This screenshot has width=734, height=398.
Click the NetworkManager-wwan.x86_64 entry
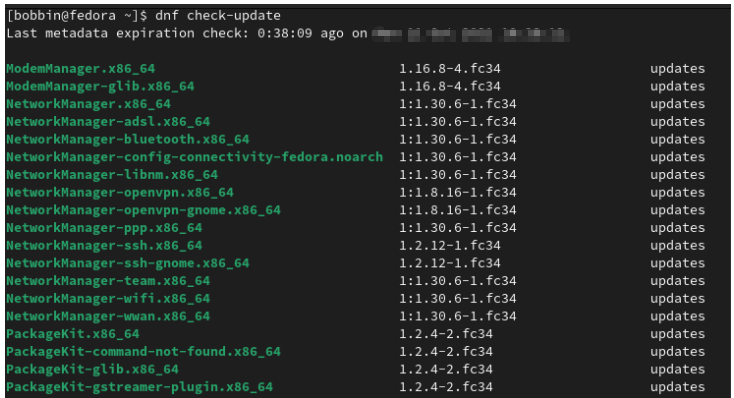tap(108, 317)
